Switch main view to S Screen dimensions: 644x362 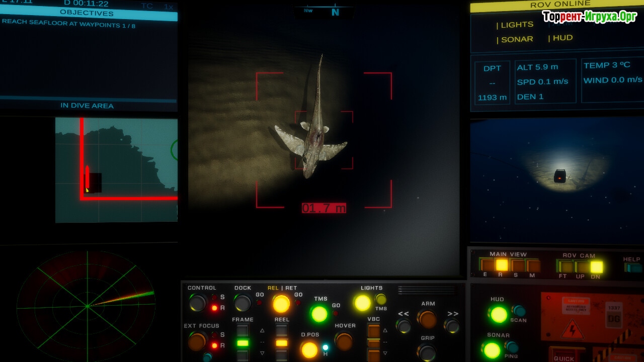pos(517,265)
